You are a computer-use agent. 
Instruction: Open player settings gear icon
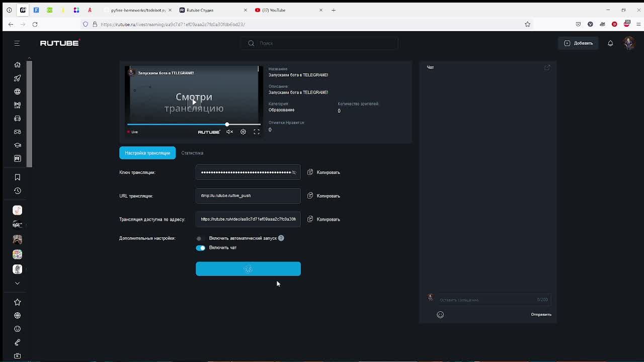(x=243, y=132)
